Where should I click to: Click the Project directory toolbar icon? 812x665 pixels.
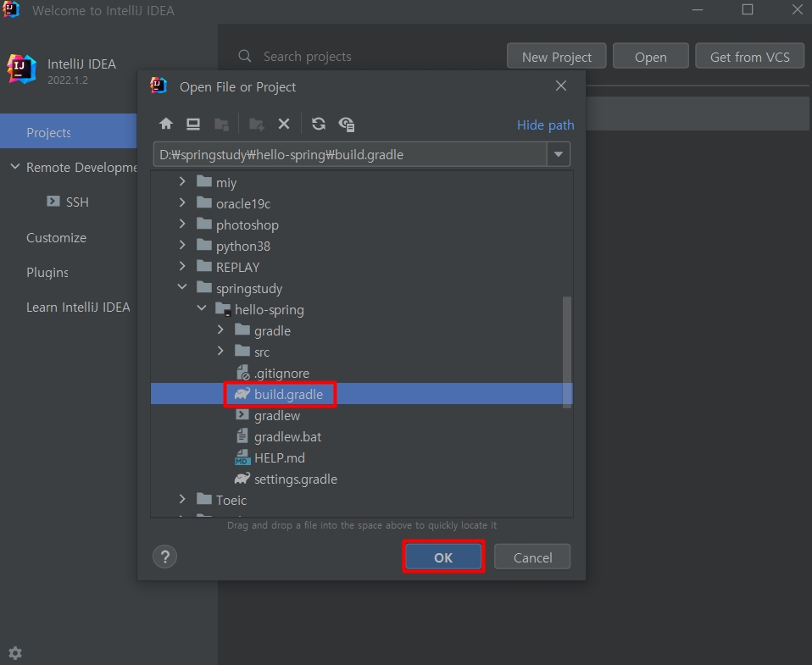click(x=221, y=125)
